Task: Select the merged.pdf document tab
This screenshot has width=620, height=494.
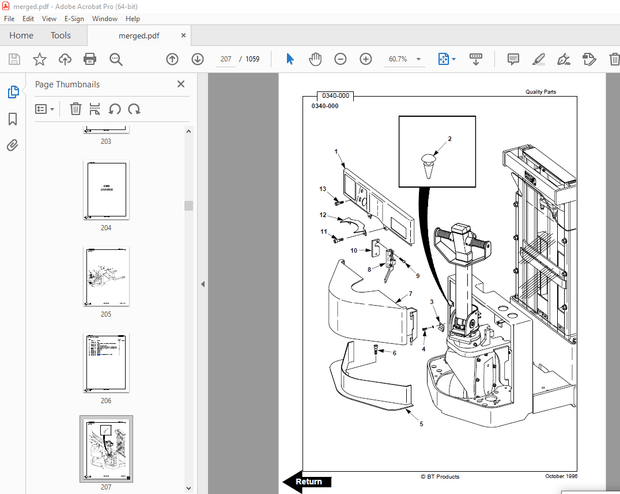Action: point(139,36)
